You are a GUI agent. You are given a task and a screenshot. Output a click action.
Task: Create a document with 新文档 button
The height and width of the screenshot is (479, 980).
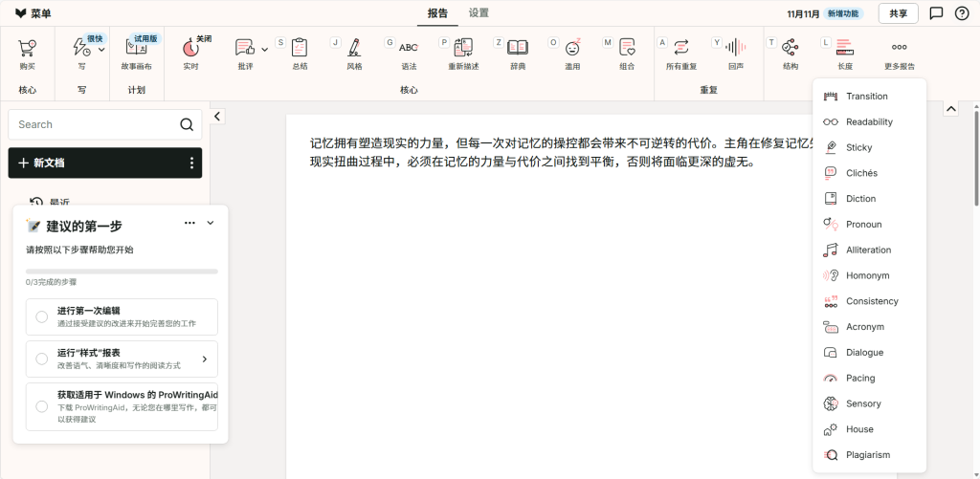click(x=96, y=163)
